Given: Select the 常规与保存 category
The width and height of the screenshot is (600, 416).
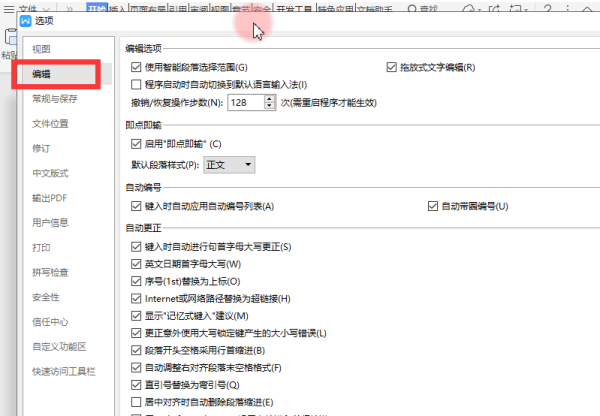Looking at the screenshot, I should click(55, 99).
